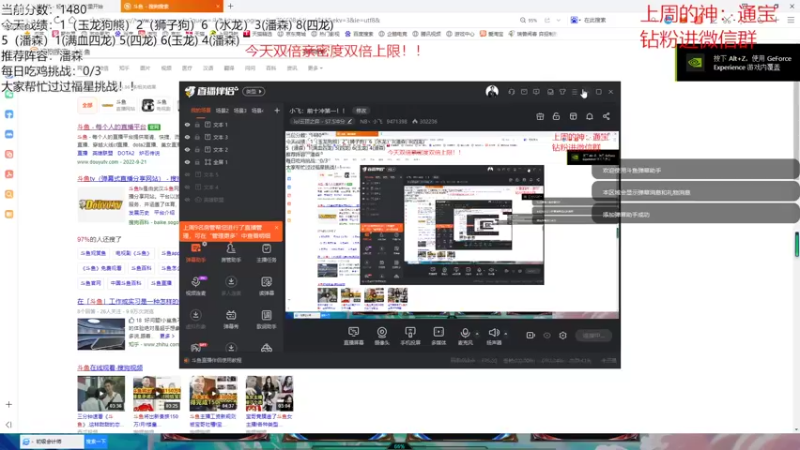Select the 全部 filter in browser results

click(x=88, y=105)
